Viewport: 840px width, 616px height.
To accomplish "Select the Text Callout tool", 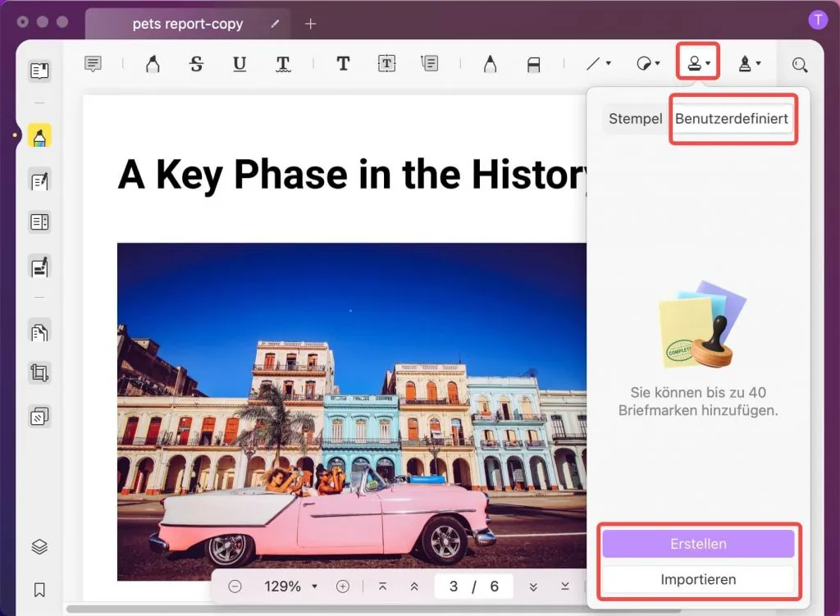I will coord(430,64).
